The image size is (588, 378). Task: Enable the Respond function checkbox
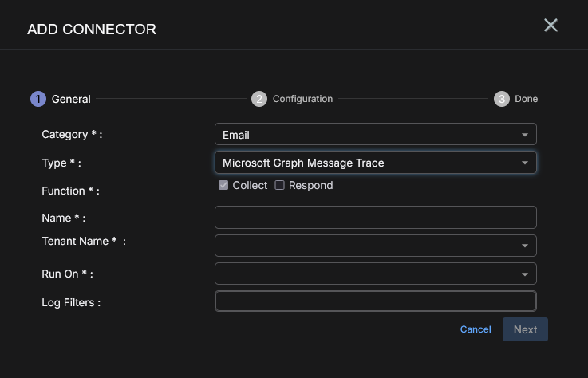(x=279, y=185)
